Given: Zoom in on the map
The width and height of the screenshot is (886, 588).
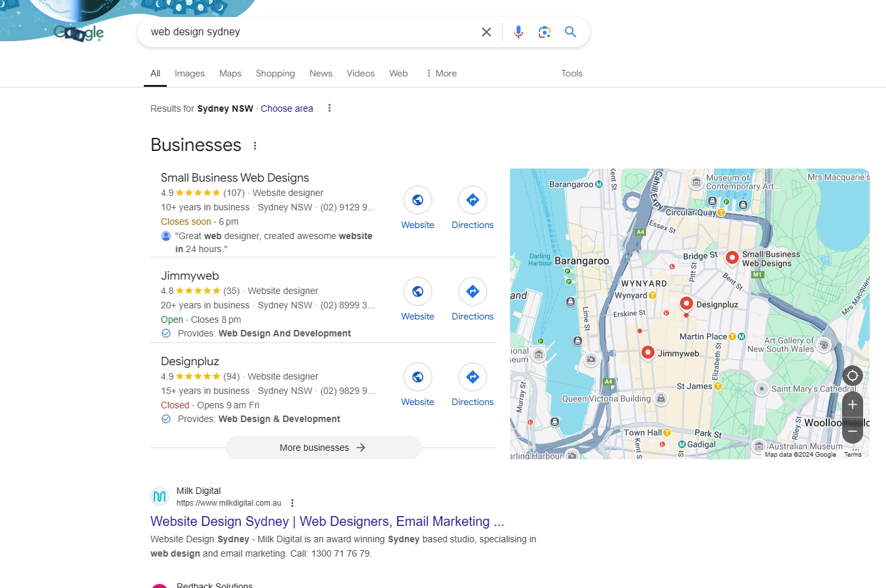Looking at the screenshot, I should (x=853, y=404).
